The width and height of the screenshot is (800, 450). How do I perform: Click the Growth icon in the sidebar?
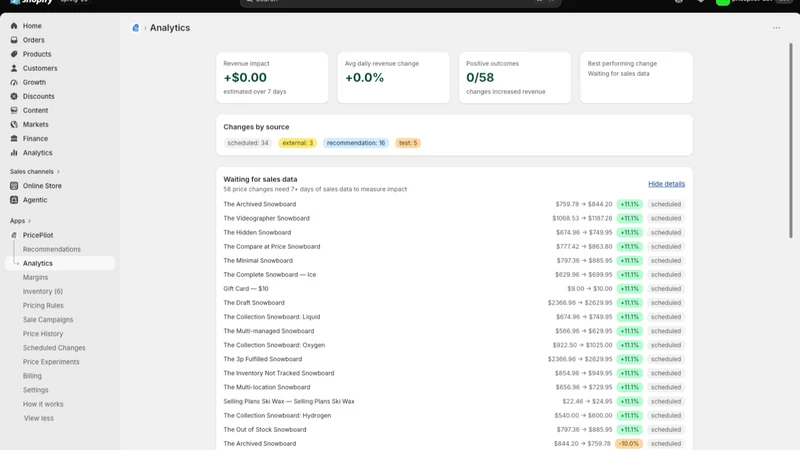pos(14,82)
